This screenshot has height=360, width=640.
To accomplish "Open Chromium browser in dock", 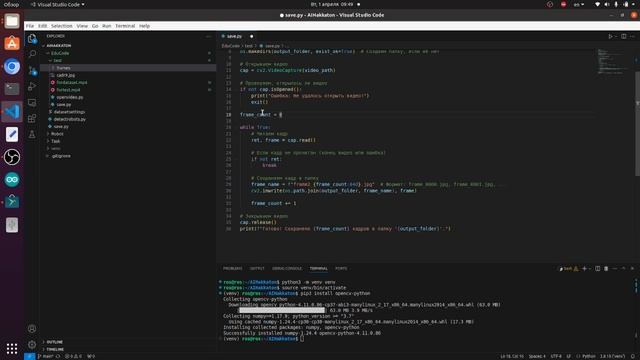I will pos(12,67).
